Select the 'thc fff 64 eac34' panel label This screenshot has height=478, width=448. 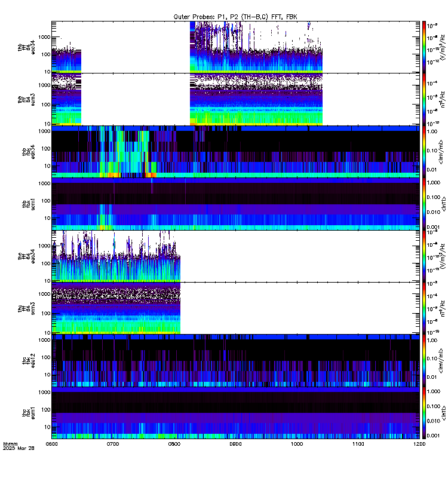coord(26,256)
